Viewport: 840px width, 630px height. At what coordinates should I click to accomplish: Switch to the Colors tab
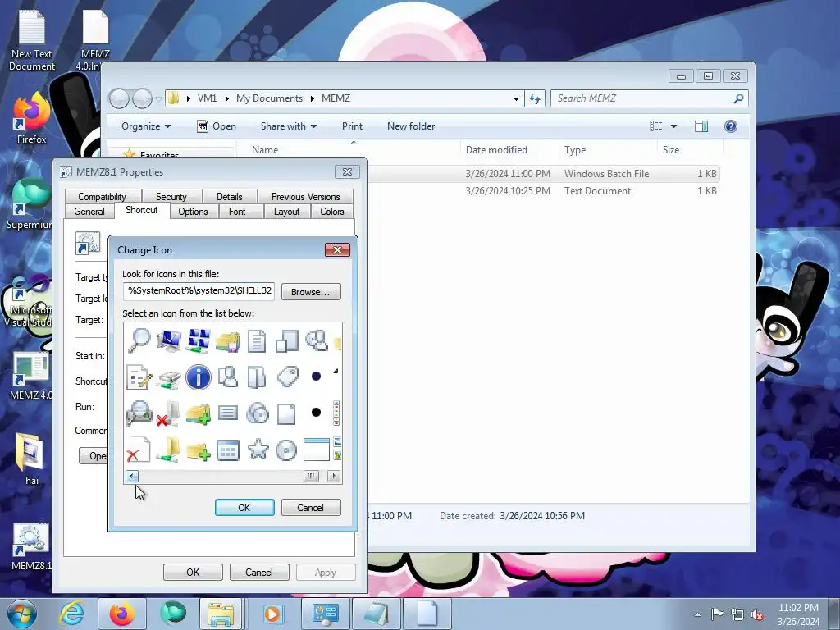(x=332, y=212)
